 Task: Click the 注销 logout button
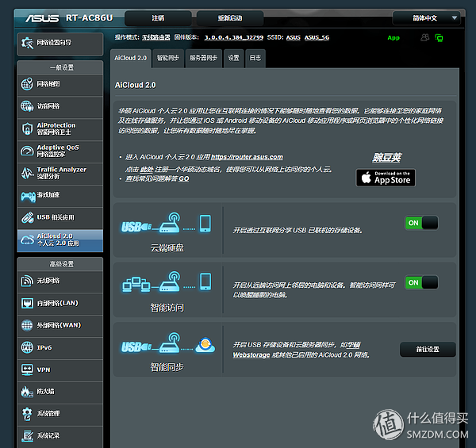(x=158, y=18)
